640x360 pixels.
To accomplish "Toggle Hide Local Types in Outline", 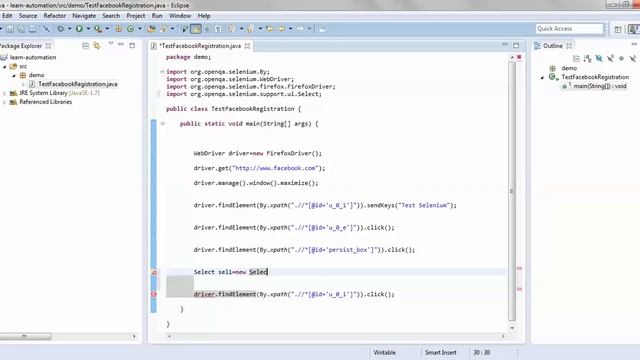I will click(x=632, y=59).
